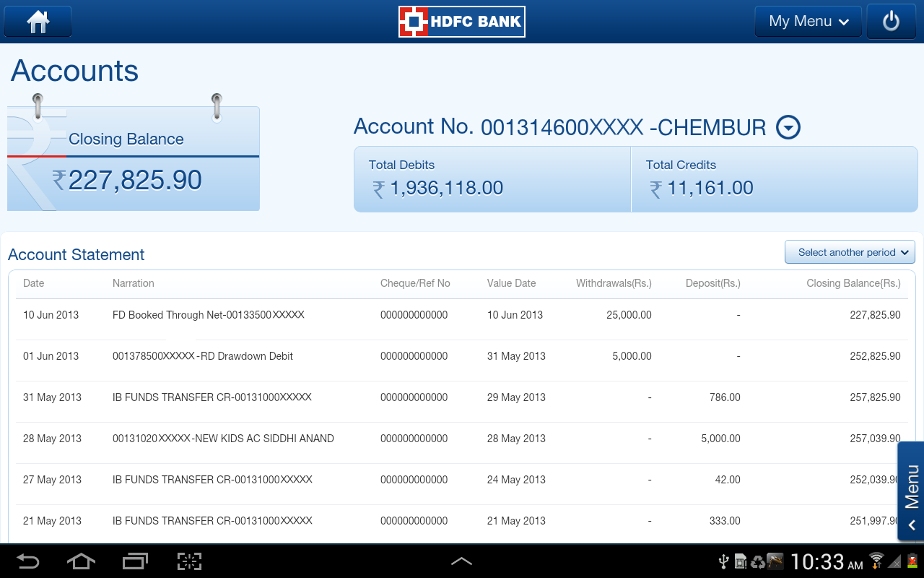The image size is (924, 578).
Task: Tap the Home icon button
Action: (x=38, y=22)
